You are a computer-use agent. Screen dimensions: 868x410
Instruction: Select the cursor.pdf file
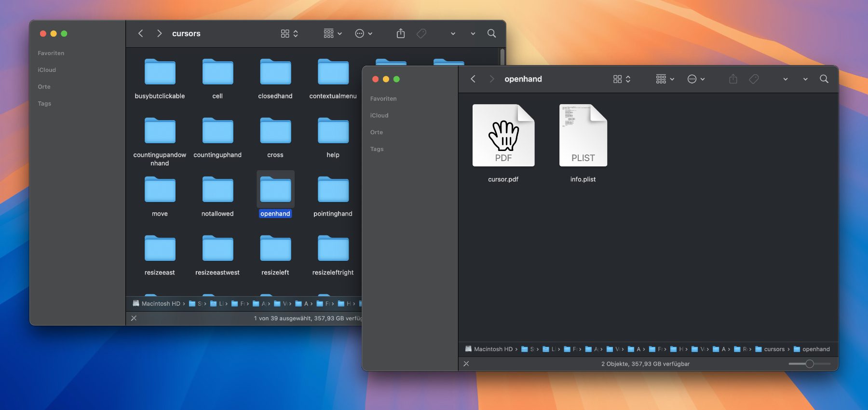pos(503,137)
